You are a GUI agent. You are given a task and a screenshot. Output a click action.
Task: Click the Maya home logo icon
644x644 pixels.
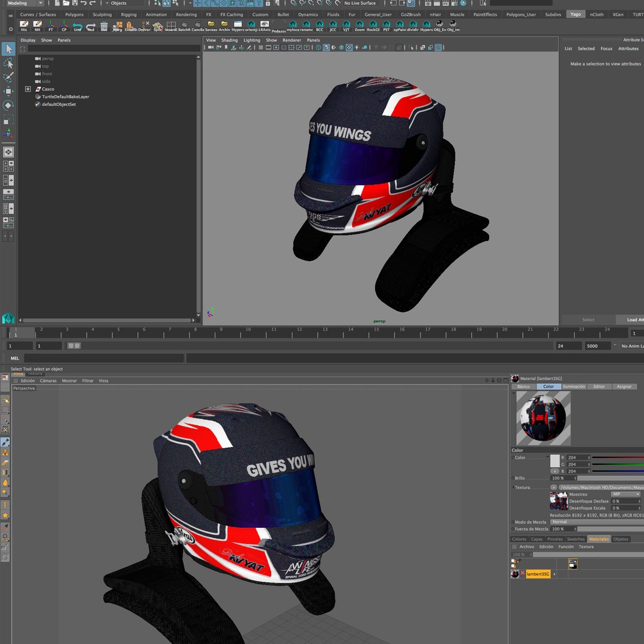[8, 318]
